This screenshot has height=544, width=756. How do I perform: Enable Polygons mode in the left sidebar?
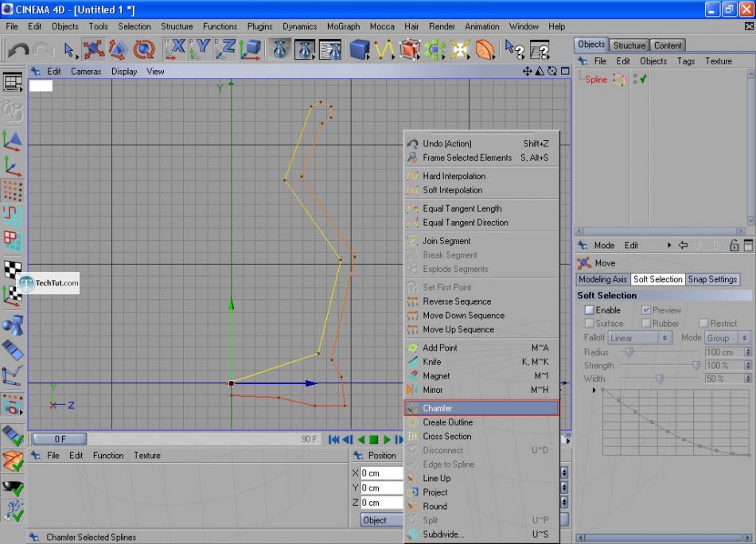(x=13, y=241)
